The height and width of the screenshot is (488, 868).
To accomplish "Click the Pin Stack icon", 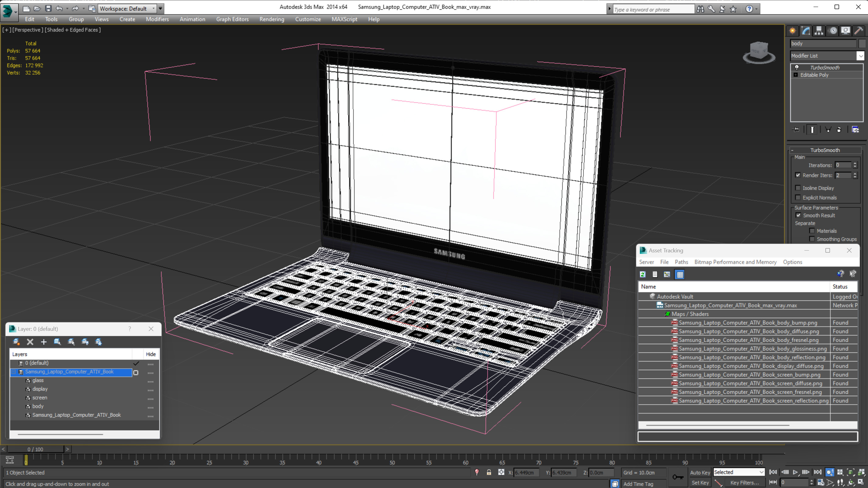I will click(x=796, y=130).
